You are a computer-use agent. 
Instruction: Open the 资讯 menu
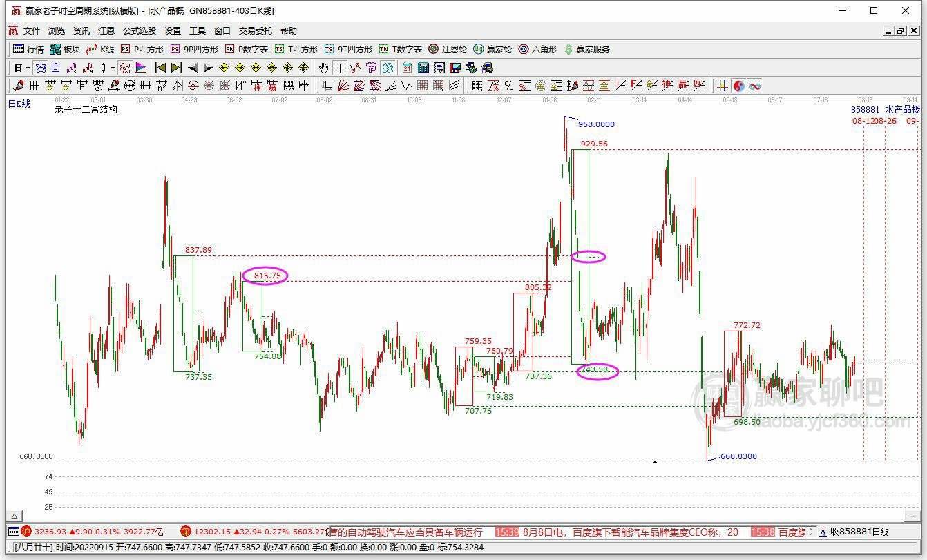tap(82, 31)
